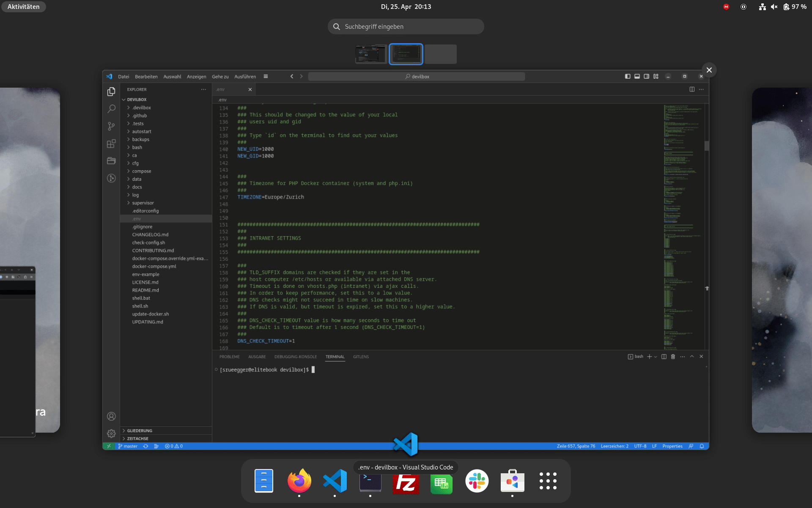The image size is (812, 508).
Task: Create a new terminal with the plus icon
Action: tap(649, 356)
